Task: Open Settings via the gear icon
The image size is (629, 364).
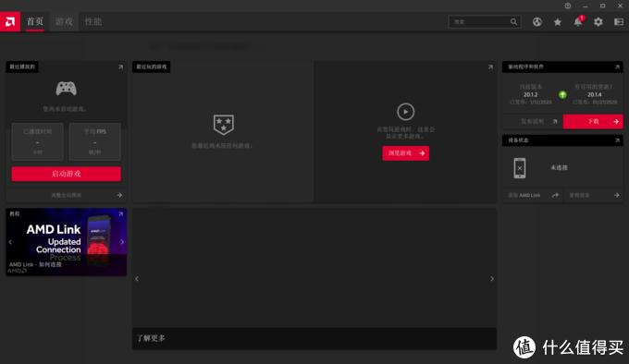Action: pyautogui.click(x=598, y=22)
